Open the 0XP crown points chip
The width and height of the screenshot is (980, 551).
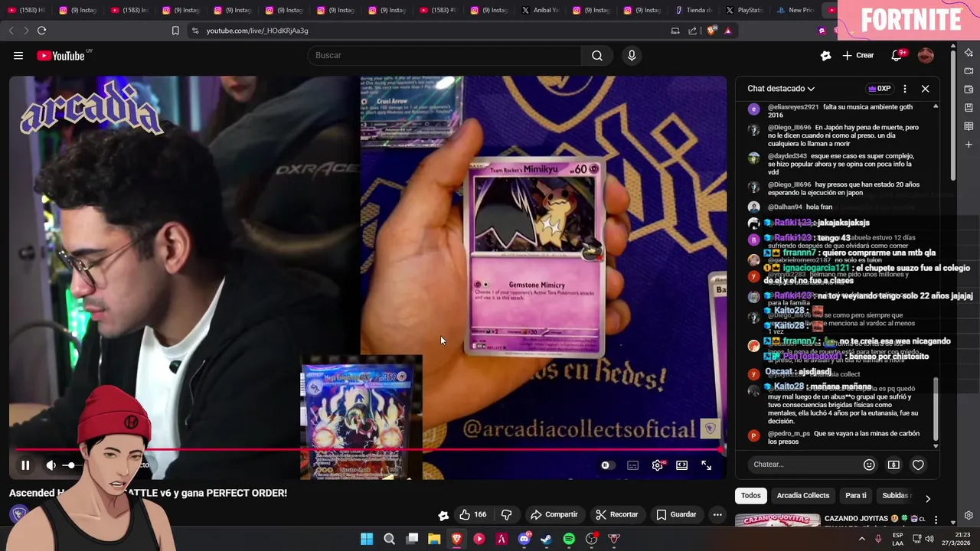click(x=880, y=89)
